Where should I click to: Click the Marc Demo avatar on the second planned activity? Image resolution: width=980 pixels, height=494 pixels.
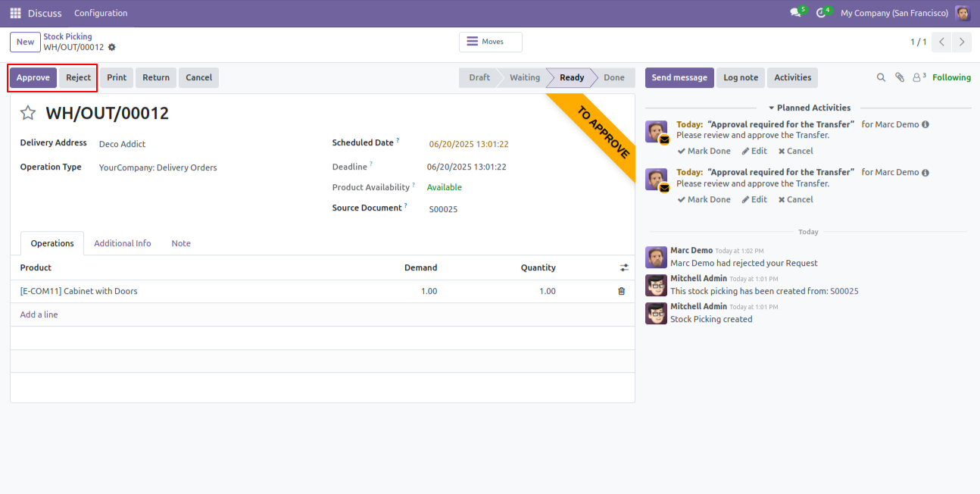[656, 180]
